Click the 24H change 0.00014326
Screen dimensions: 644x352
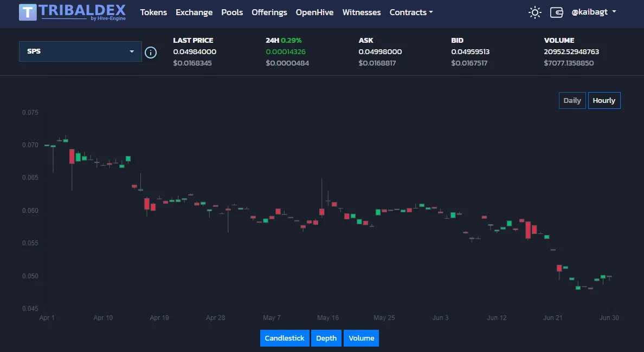click(286, 51)
